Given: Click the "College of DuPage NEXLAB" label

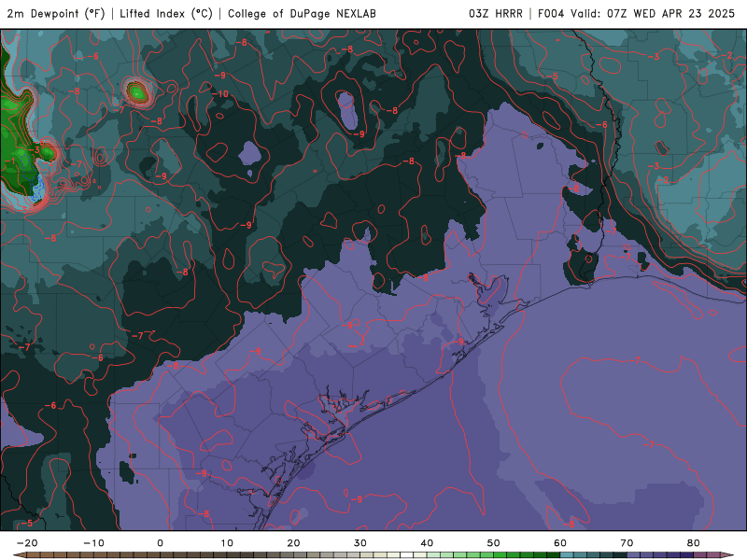Looking at the screenshot, I should point(302,14).
